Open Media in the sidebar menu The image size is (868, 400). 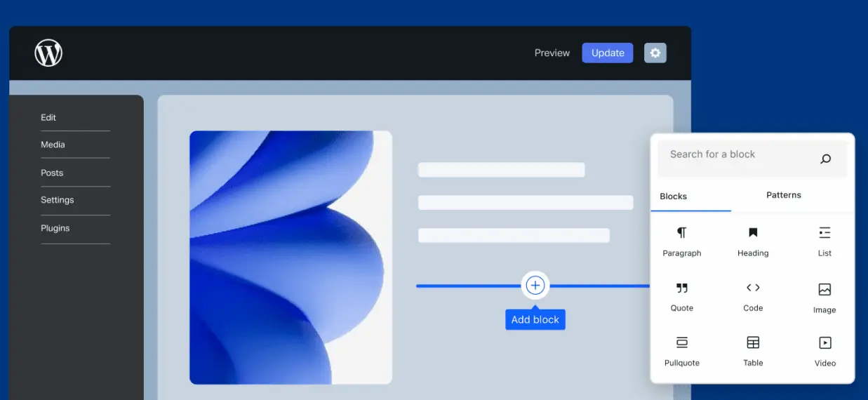click(x=53, y=145)
